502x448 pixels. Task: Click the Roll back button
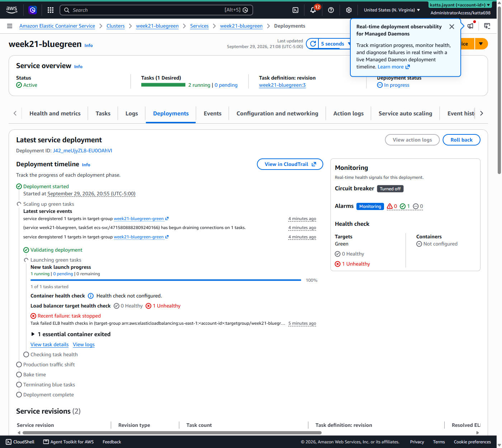pyautogui.click(x=461, y=140)
